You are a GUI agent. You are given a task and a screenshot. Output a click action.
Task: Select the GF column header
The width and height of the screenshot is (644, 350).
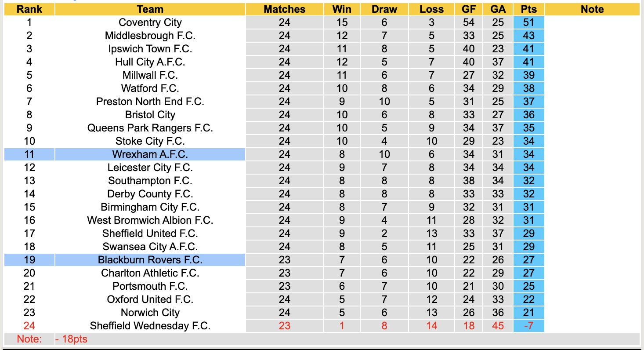point(469,9)
